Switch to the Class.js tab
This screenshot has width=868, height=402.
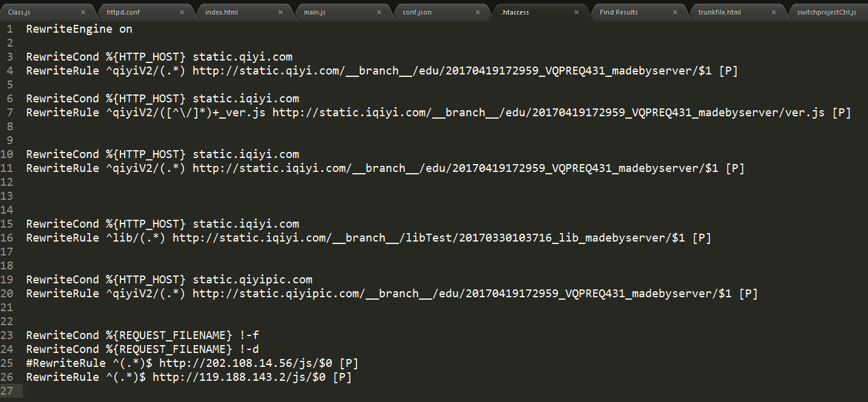tap(19, 12)
